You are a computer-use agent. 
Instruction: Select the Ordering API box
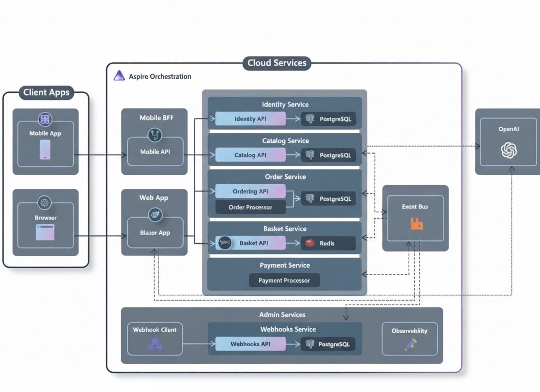click(x=250, y=191)
